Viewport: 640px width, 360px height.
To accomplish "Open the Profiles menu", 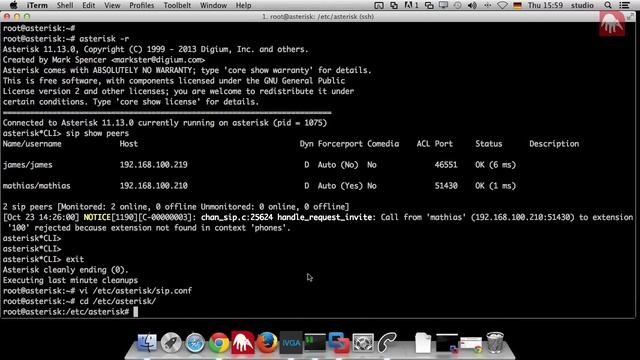I will tap(142, 5).
